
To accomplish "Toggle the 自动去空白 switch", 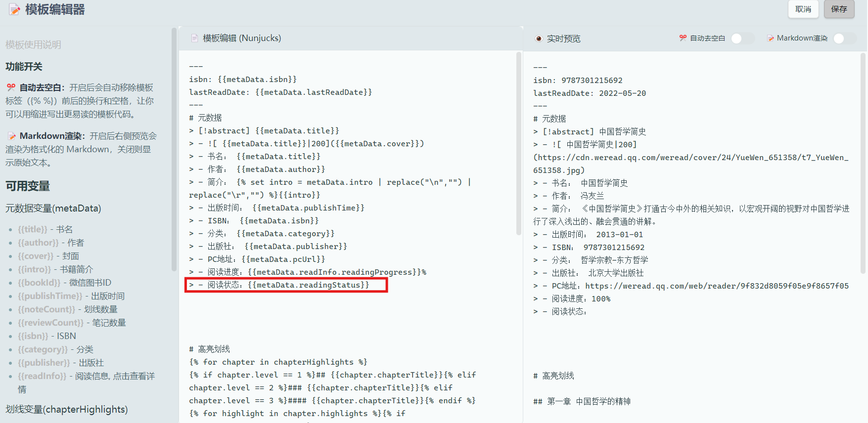I will [x=742, y=39].
